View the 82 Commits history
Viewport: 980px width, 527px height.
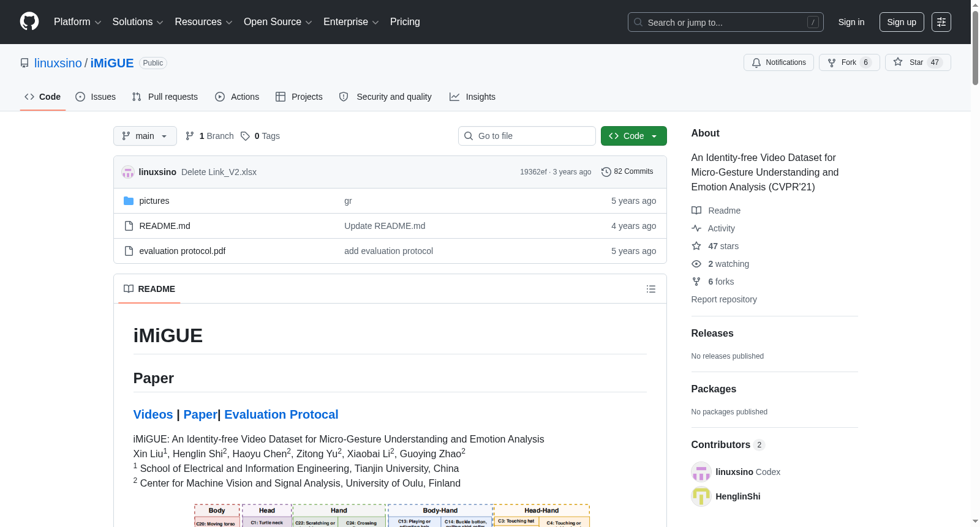[x=627, y=172]
